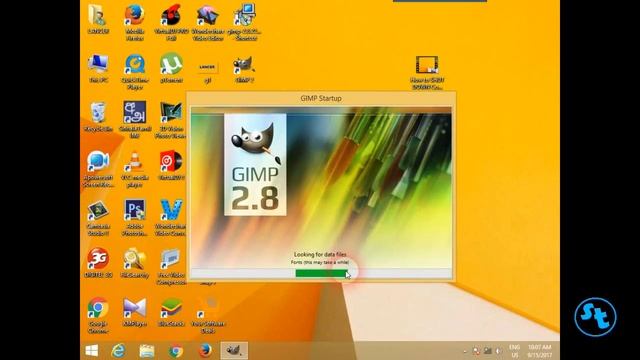The width and height of the screenshot is (640, 360).
Task: Open Firefox from the taskbar
Action: (205, 351)
